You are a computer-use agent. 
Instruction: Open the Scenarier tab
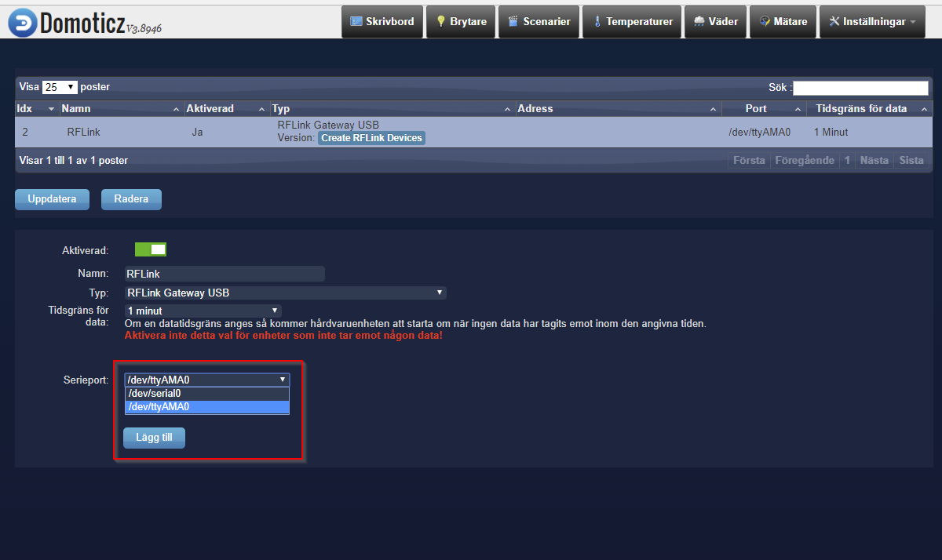pos(540,22)
